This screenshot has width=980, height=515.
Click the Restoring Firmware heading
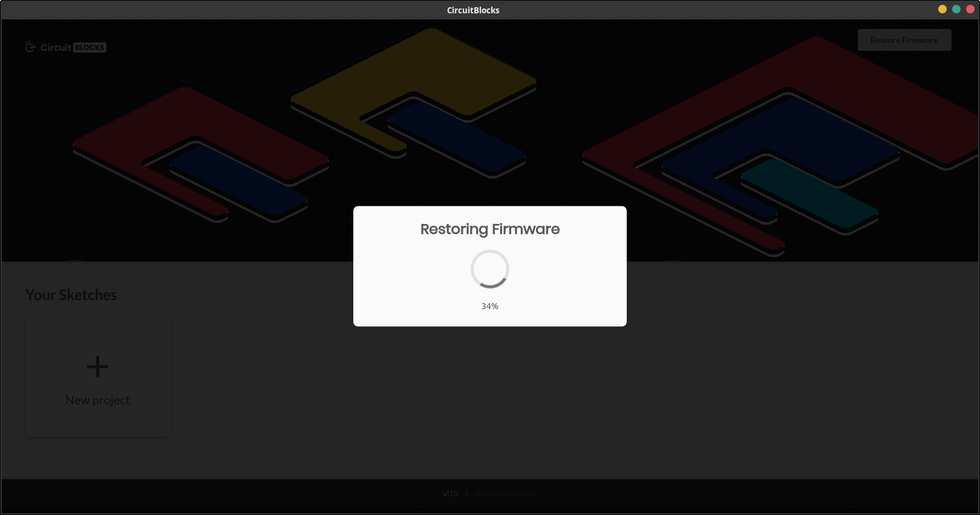490,229
